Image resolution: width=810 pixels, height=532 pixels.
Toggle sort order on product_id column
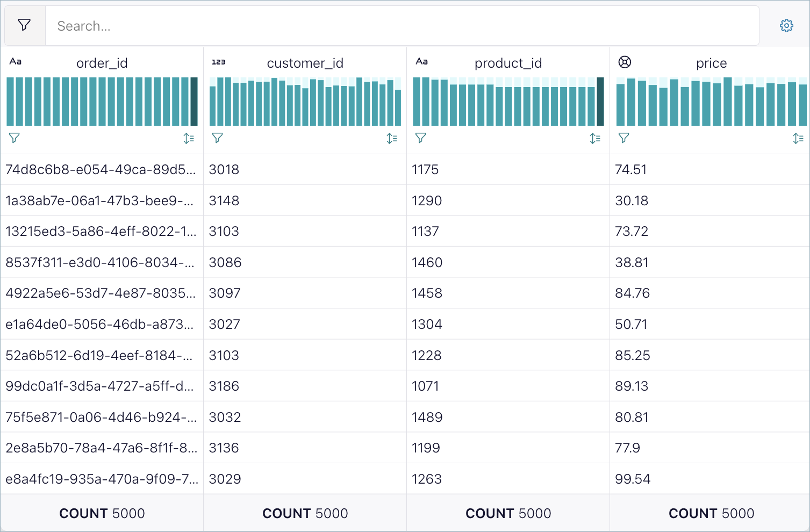pyautogui.click(x=595, y=138)
